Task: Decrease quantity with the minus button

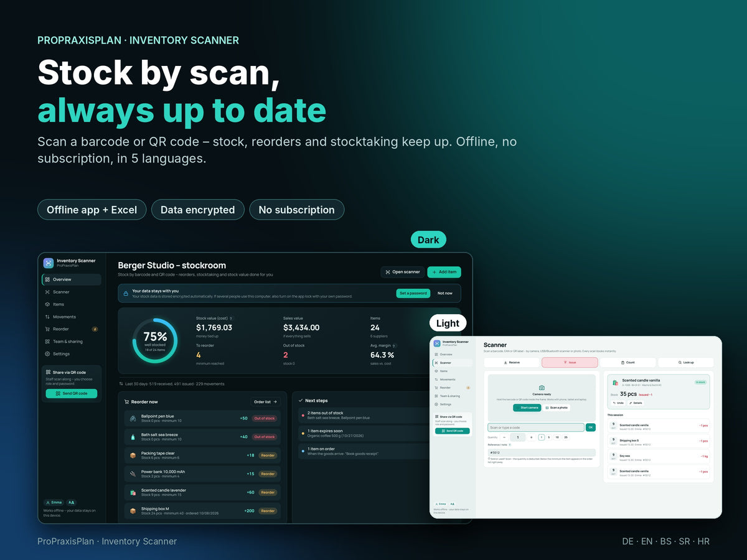Action: pos(504,437)
